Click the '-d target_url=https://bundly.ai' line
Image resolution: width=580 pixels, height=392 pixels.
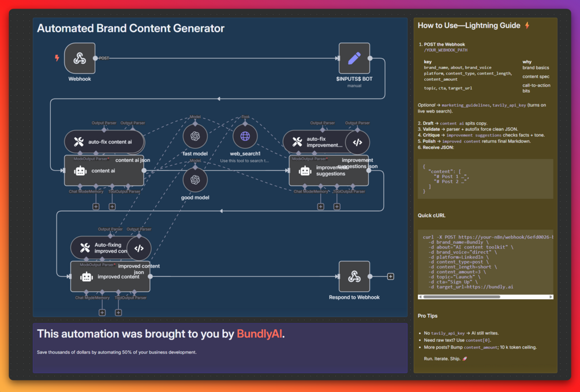pos(471,287)
